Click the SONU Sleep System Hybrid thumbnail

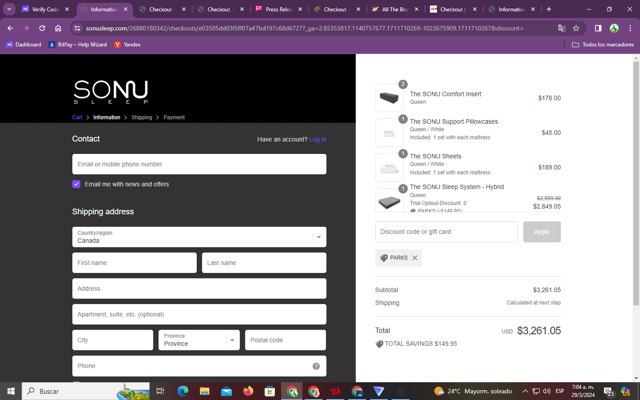[x=389, y=200]
